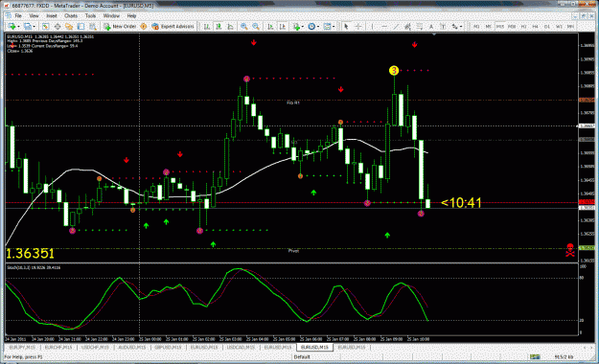The width and height of the screenshot is (599, 364).
Task: Switch chart to candlesticks type
Action: (219, 27)
